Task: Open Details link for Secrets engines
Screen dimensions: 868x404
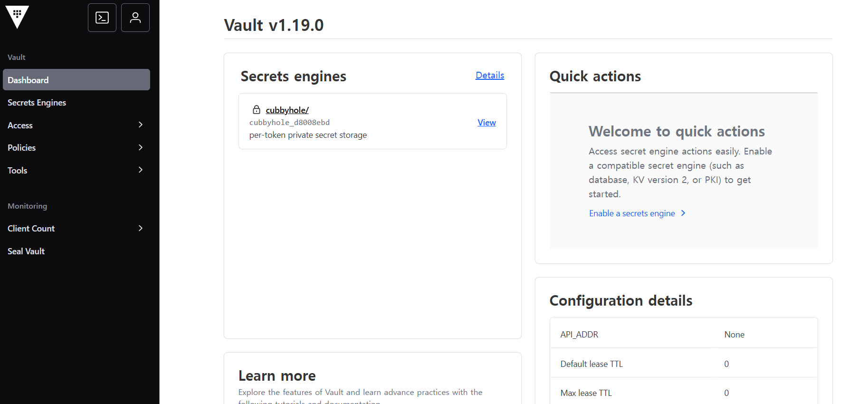Action: click(x=490, y=75)
